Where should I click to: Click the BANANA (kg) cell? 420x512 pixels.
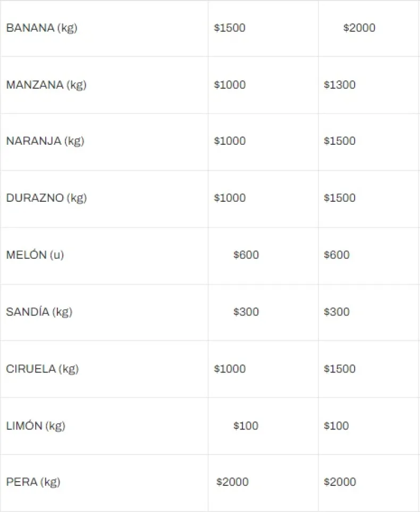click(x=41, y=28)
